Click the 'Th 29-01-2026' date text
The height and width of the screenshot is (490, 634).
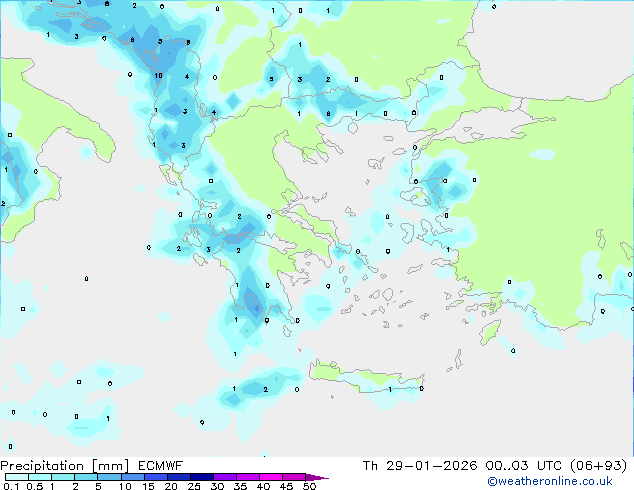pos(420,466)
